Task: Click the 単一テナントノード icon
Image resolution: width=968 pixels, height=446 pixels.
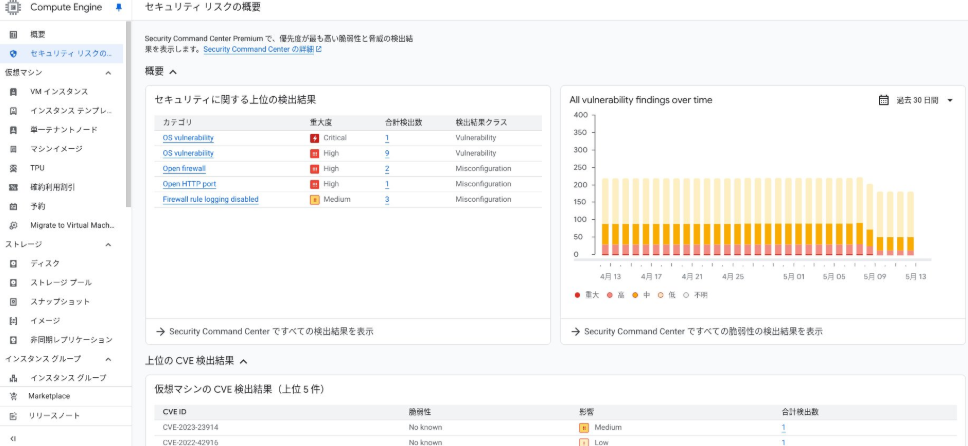Action: pyautogui.click(x=14, y=130)
